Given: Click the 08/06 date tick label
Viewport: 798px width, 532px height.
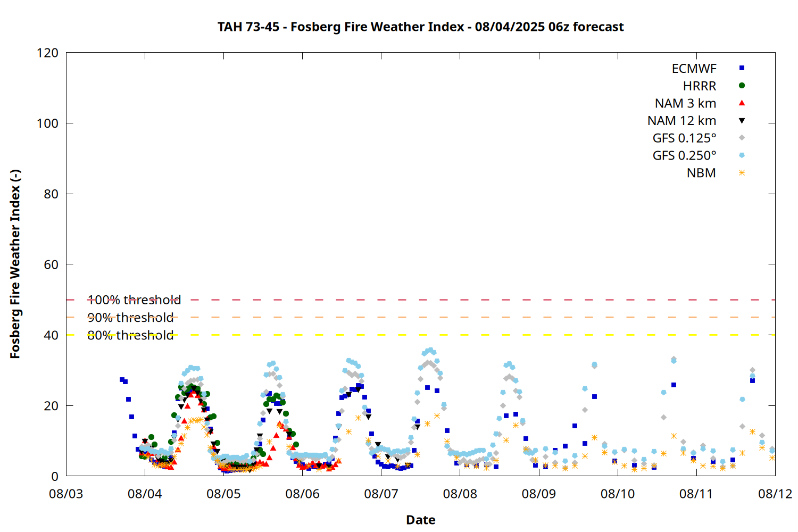Looking at the screenshot, I should point(302,494).
